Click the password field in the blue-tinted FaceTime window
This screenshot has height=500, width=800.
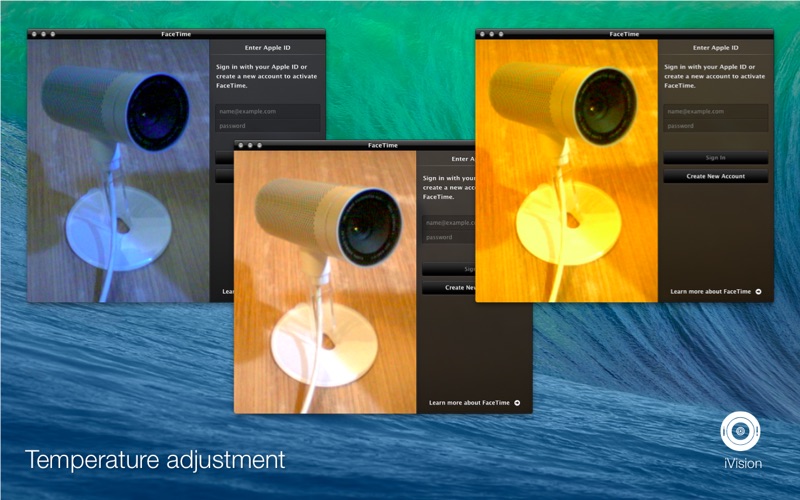(267, 126)
